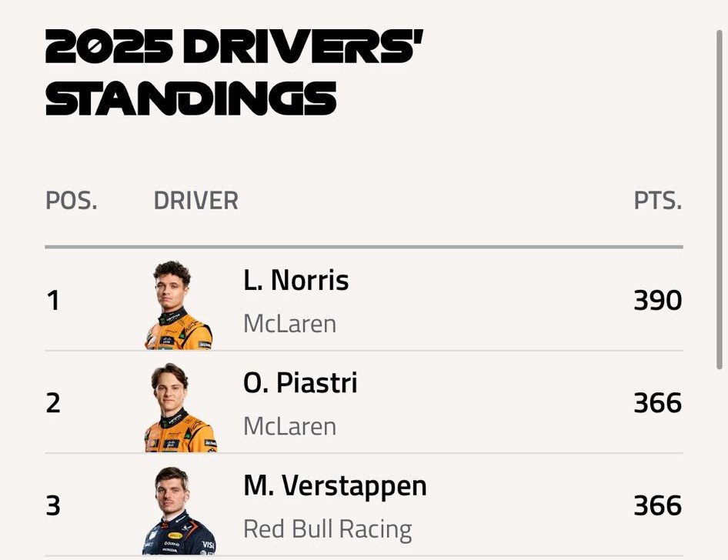Image resolution: width=728 pixels, height=560 pixels.
Task: Click Verstappen's 366 points value
Action: (x=657, y=506)
